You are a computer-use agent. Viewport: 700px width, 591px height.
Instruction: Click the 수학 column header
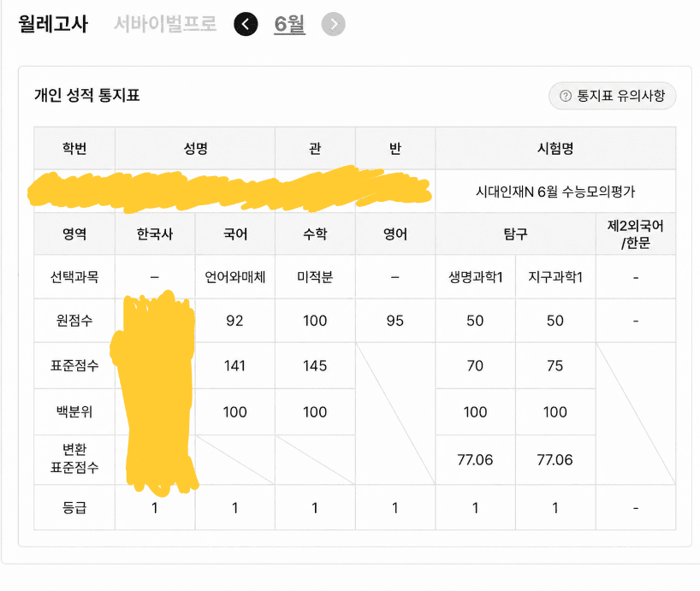coord(315,233)
